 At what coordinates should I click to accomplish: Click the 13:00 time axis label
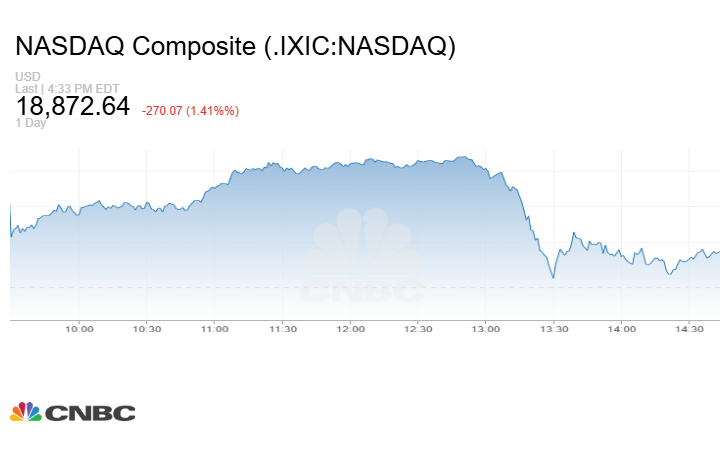486,329
